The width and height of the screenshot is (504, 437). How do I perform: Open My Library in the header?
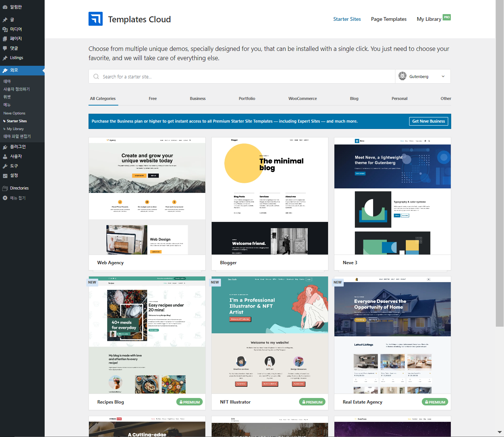pos(429,19)
